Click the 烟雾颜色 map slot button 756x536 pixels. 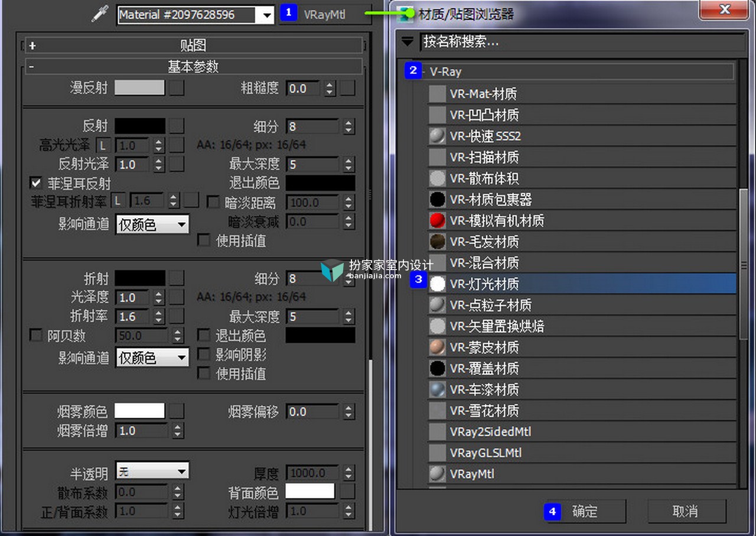[177, 411]
